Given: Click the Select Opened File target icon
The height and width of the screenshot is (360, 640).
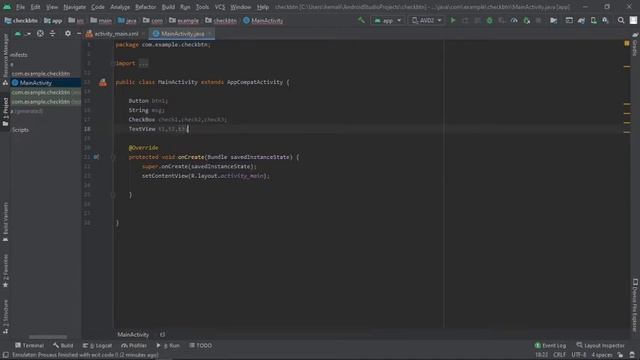Looking at the screenshot, I should pyautogui.click(x=40, y=34).
